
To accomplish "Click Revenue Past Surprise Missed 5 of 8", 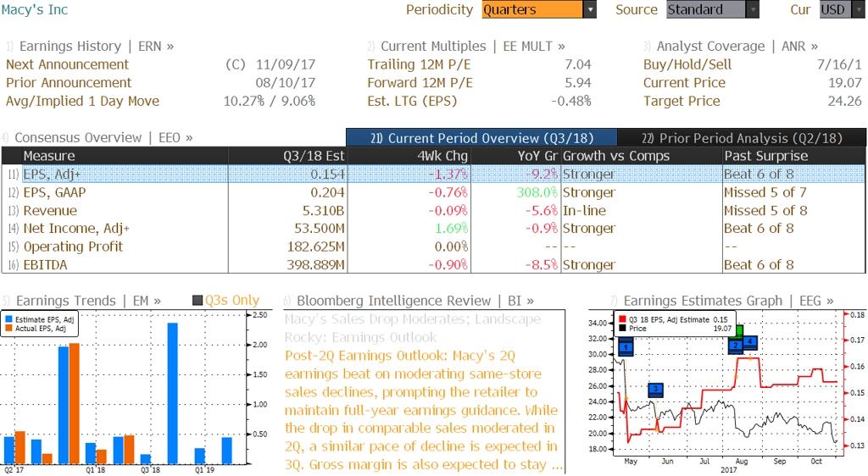I will [765, 211].
